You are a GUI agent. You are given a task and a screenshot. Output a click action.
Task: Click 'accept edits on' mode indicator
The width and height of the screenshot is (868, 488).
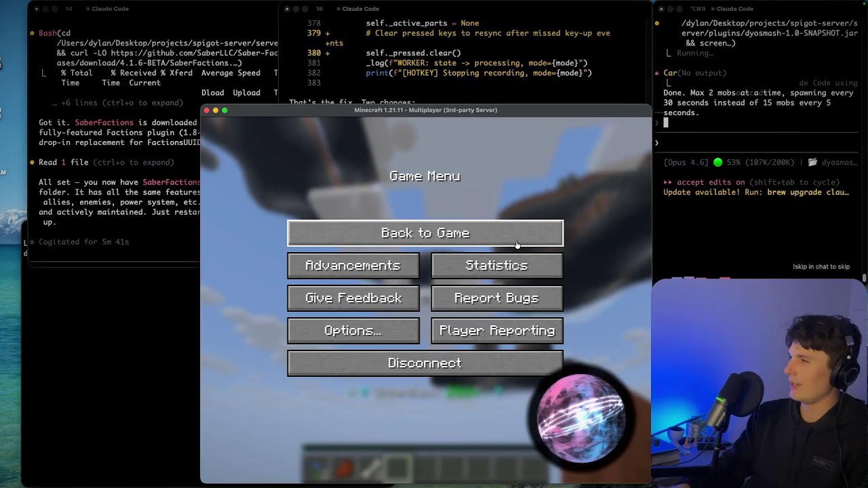click(x=709, y=182)
